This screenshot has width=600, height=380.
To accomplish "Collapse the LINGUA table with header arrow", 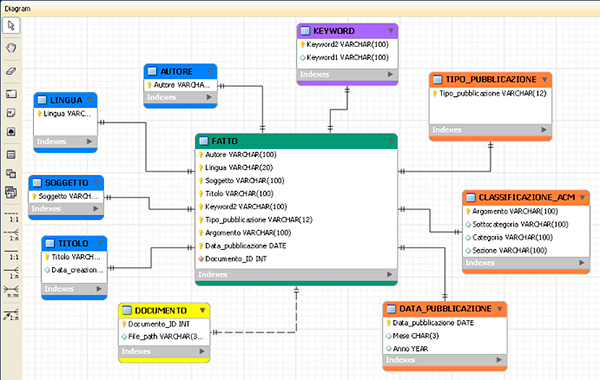I will click(x=90, y=99).
